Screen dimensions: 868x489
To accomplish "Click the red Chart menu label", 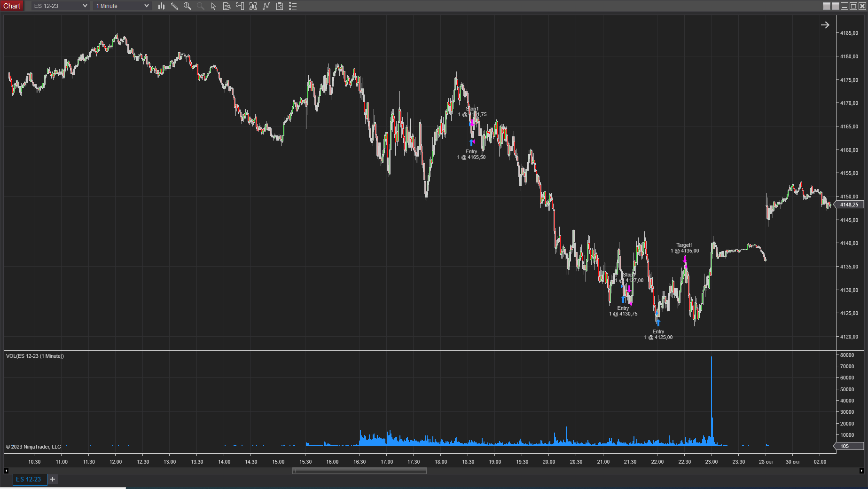I will pos(12,6).
